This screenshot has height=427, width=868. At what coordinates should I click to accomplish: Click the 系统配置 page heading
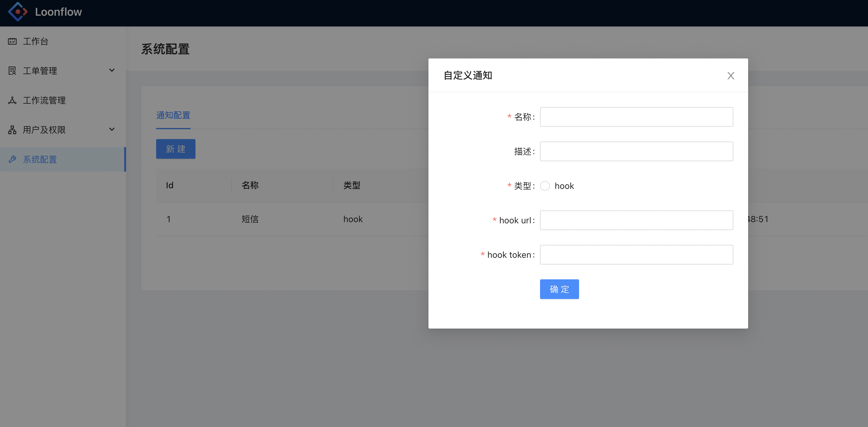[x=165, y=49]
